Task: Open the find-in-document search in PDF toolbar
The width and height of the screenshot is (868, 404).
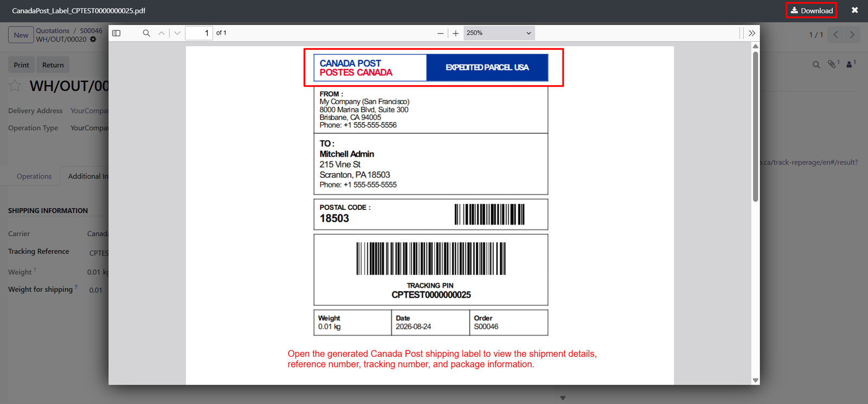Action: pyautogui.click(x=146, y=33)
